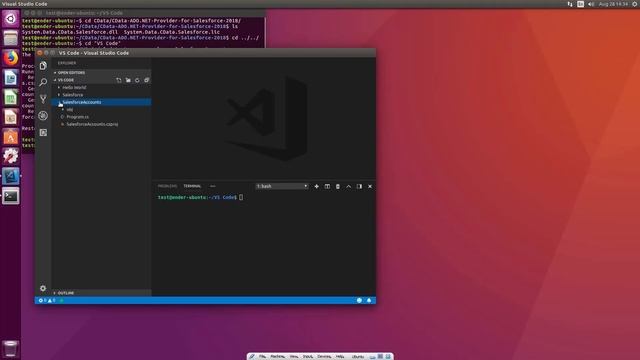Kill the terminal with the trash icon
Image resolution: width=640 pixels, height=360 pixels.
coord(338,187)
